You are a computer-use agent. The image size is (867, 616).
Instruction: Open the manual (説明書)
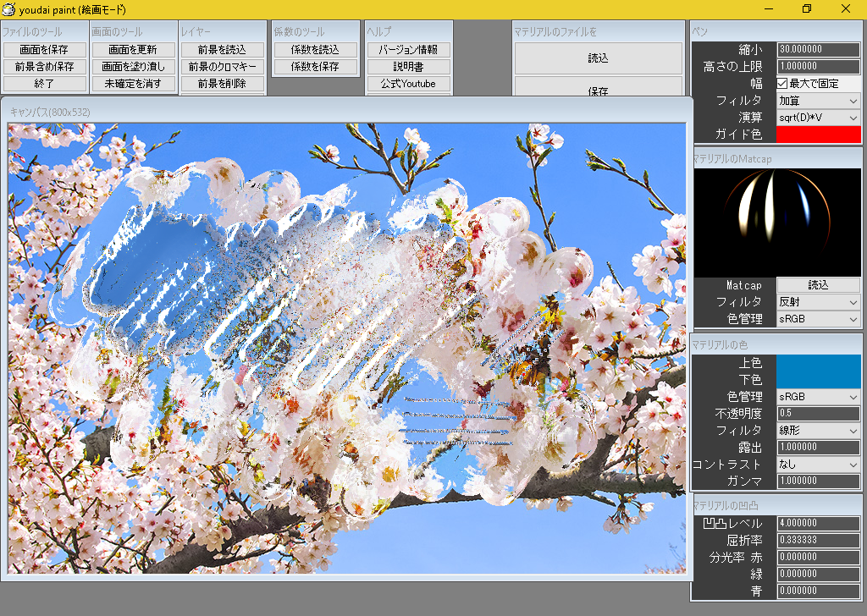(x=408, y=67)
